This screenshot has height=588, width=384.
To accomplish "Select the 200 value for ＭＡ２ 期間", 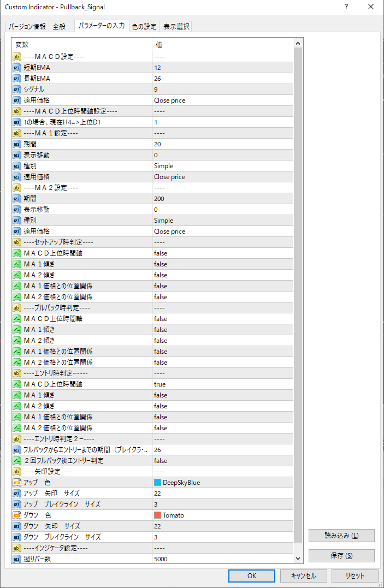I will [223, 199].
